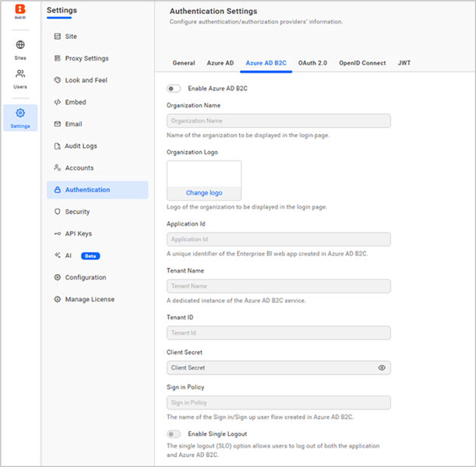Click the Configuration gear icon

click(x=58, y=277)
